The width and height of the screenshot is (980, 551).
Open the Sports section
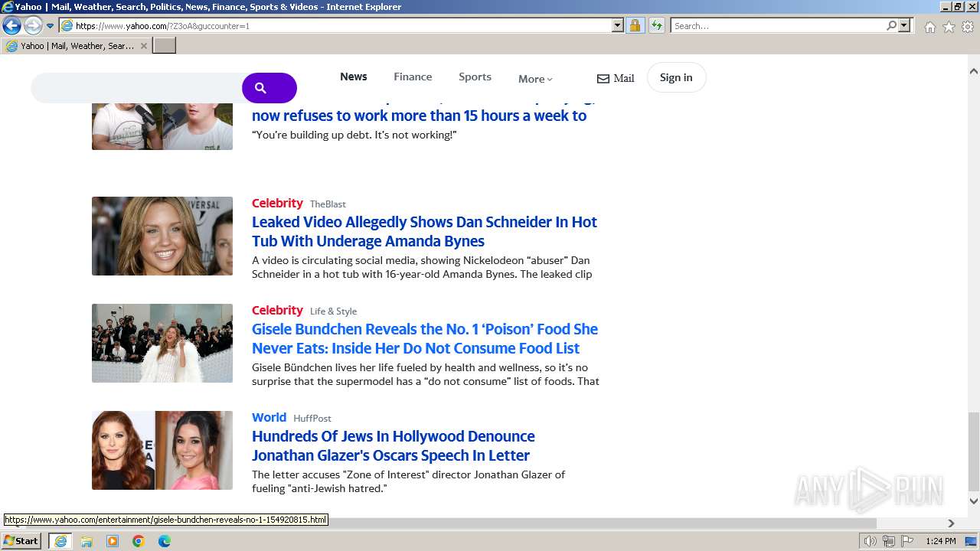coord(475,77)
